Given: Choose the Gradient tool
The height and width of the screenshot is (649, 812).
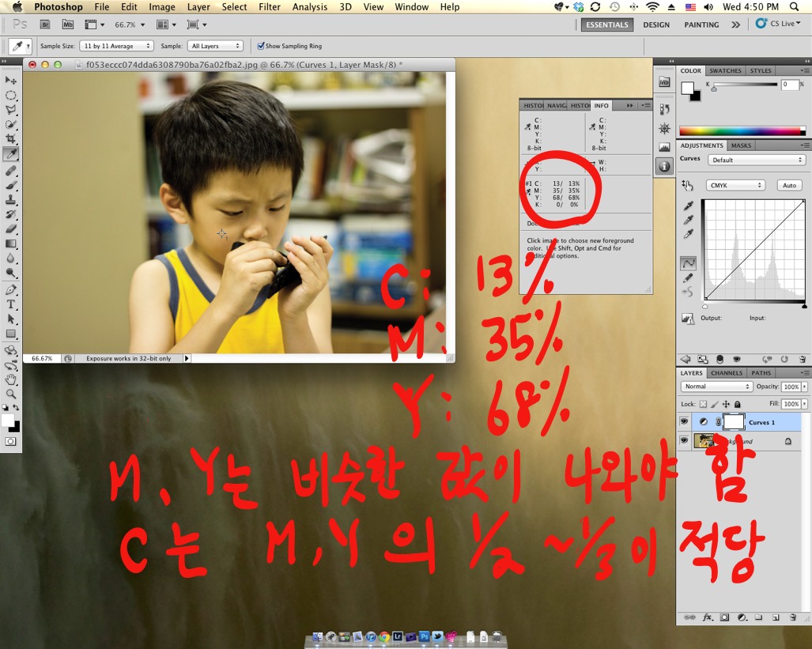Looking at the screenshot, I should (x=11, y=243).
